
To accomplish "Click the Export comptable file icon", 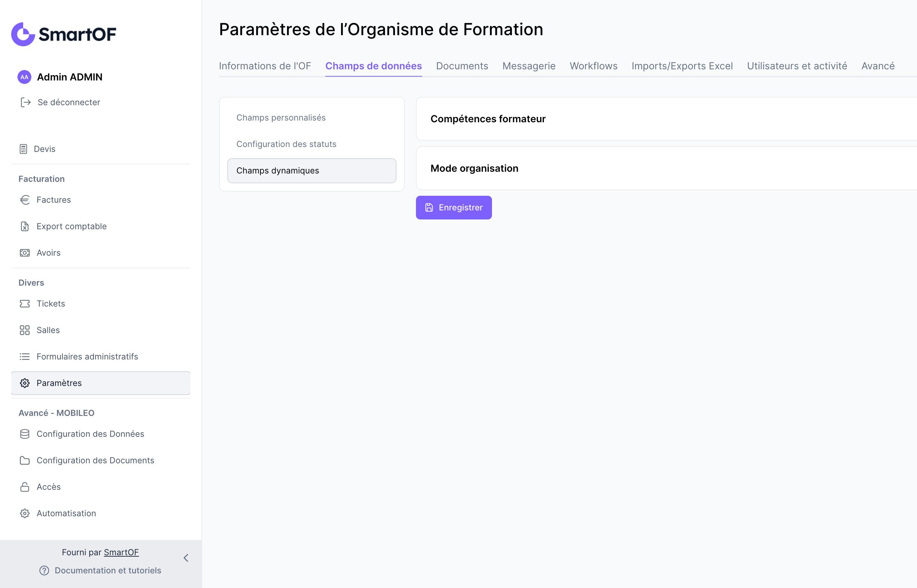I will (x=25, y=226).
